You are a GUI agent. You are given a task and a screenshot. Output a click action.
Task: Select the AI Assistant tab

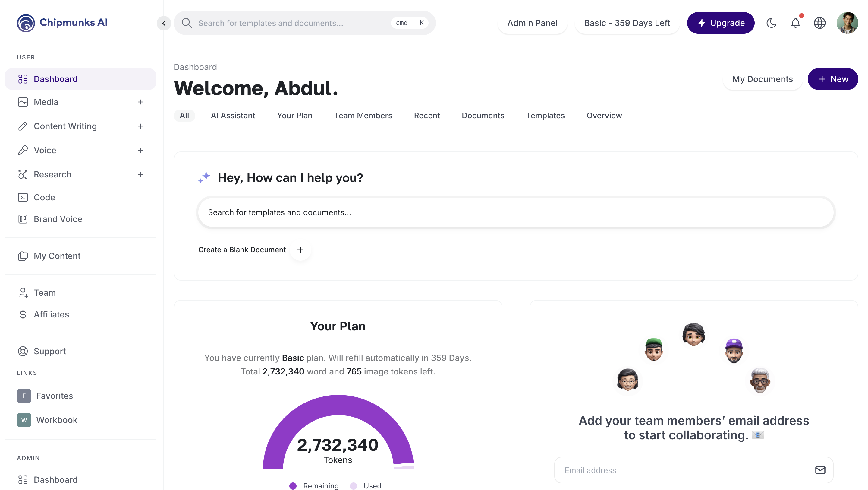(232, 115)
